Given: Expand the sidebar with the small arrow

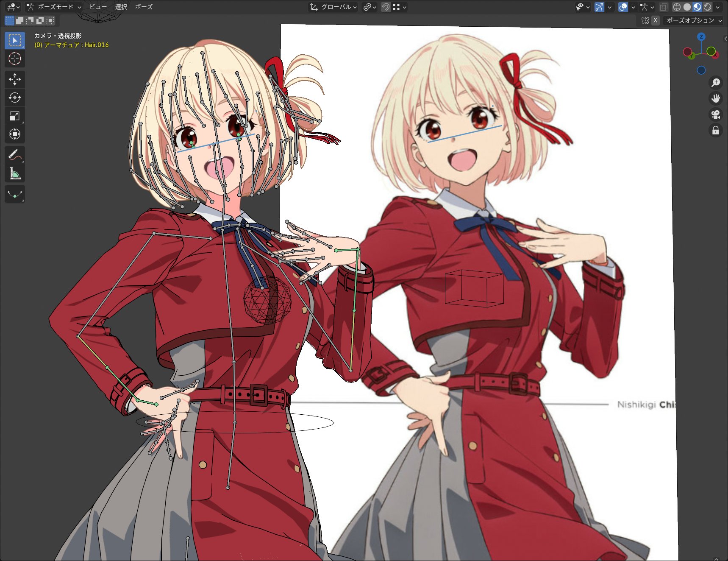Looking at the screenshot, I should pyautogui.click(x=725, y=39).
